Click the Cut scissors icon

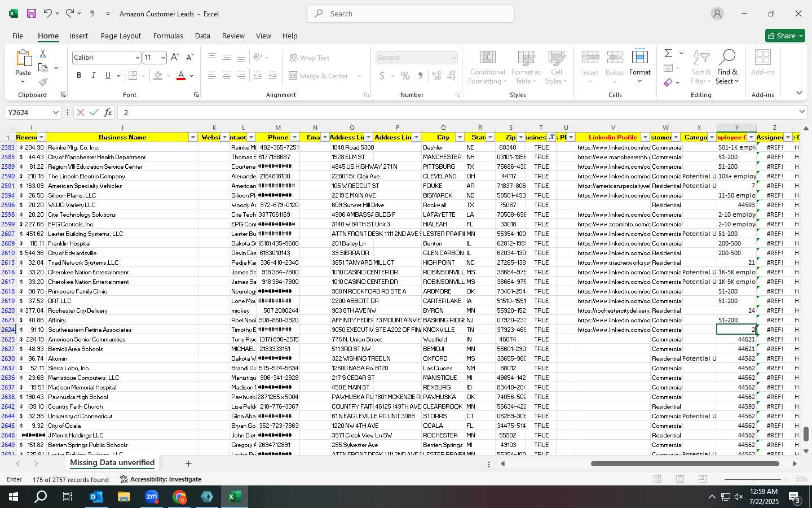tap(43, 53)
